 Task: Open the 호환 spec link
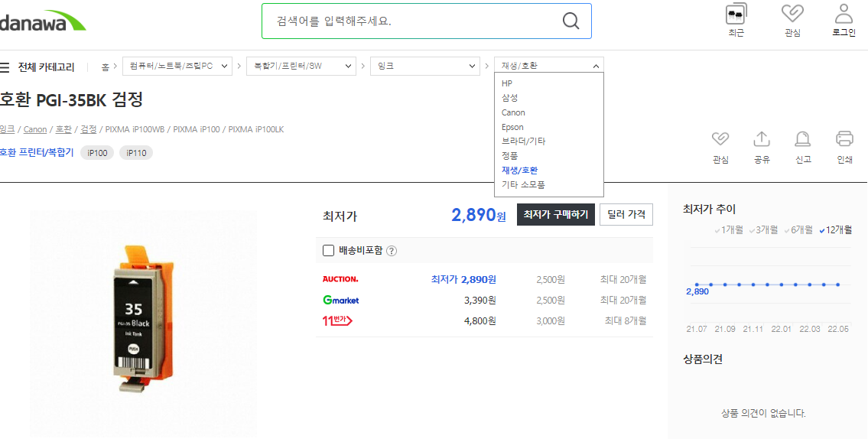63,129
